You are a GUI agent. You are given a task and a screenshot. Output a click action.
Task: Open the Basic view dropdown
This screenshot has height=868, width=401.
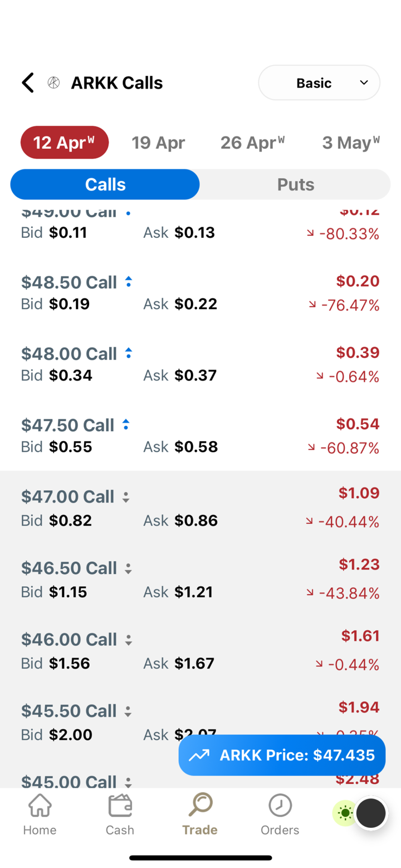coord(319,83)
